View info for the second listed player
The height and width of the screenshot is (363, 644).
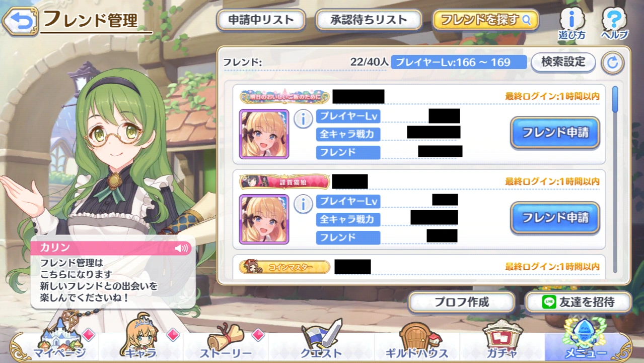click(303, 204)
